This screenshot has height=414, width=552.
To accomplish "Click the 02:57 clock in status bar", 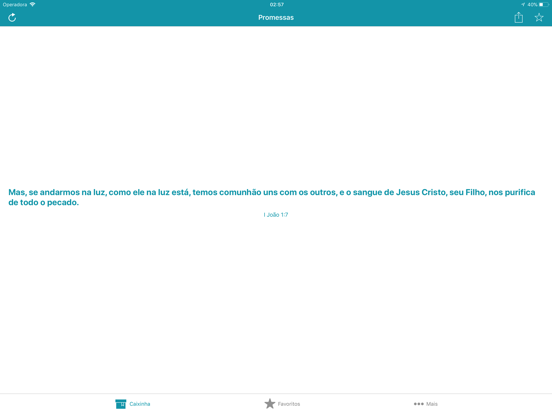I will click(277, 5).
